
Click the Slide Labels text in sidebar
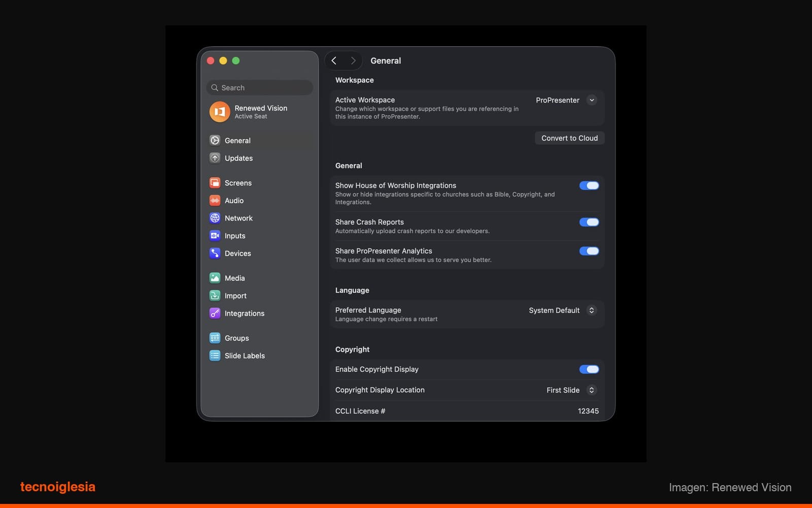245,356
